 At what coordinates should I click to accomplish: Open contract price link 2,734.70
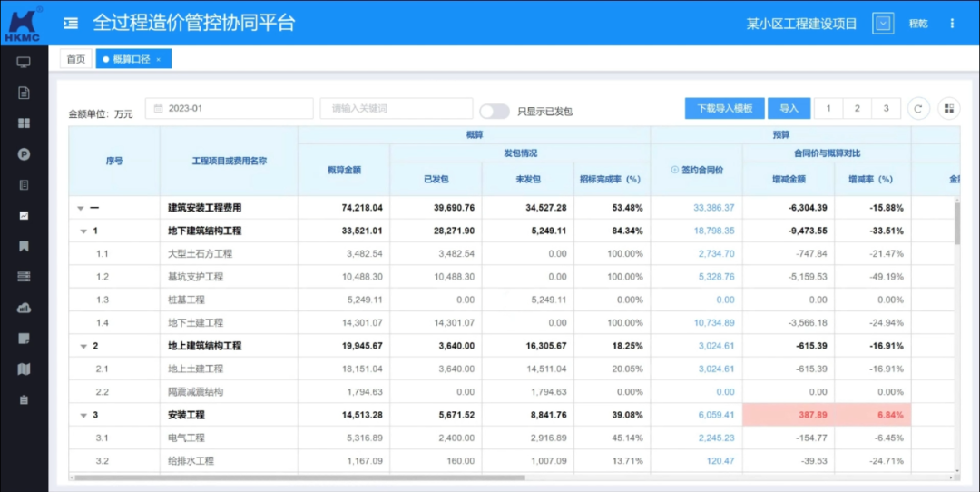tap(716, 254)
